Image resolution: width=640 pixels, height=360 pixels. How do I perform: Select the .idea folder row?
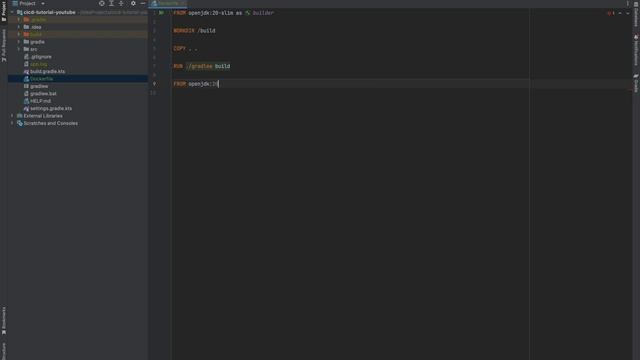pyautogui.click(x=78, y=27)
